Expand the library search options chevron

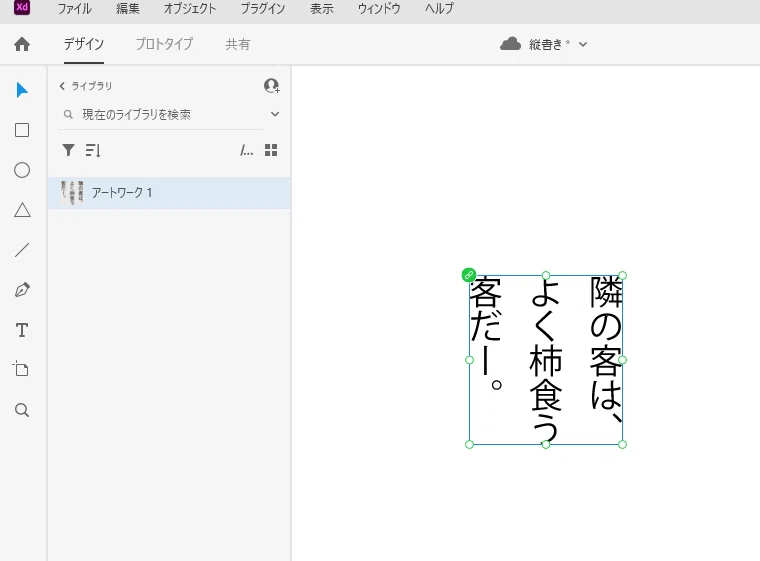275,114
